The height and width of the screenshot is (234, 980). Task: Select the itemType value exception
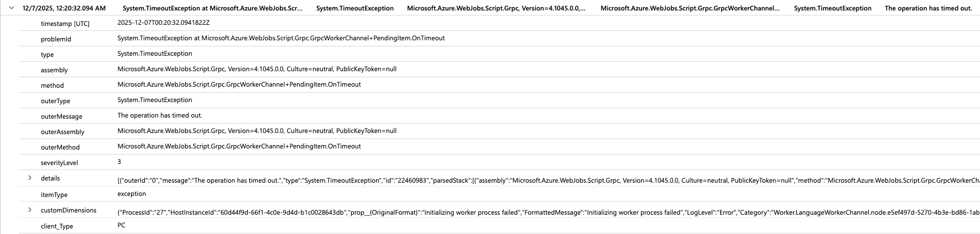click(132, 194)
